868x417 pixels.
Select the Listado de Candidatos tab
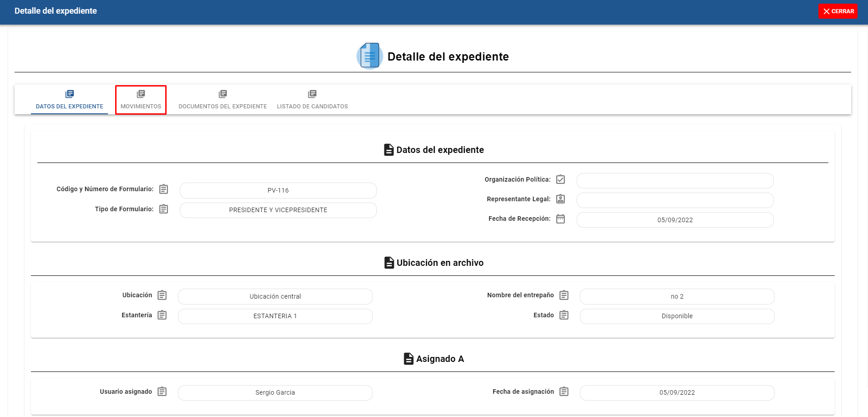[312, 100]
